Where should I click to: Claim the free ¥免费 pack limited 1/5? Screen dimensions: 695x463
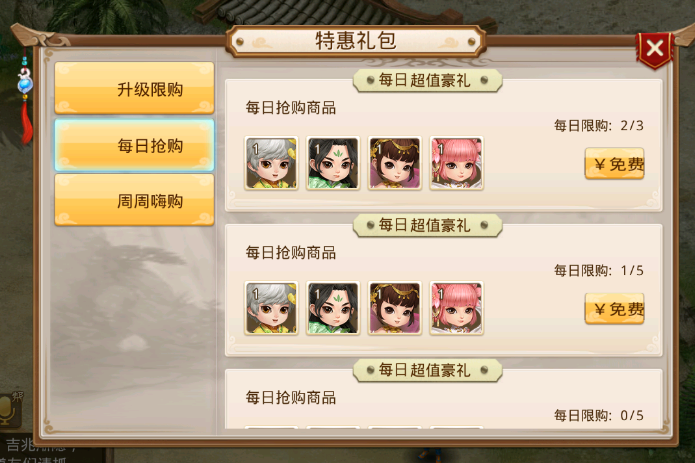click(x=614, y=308)
